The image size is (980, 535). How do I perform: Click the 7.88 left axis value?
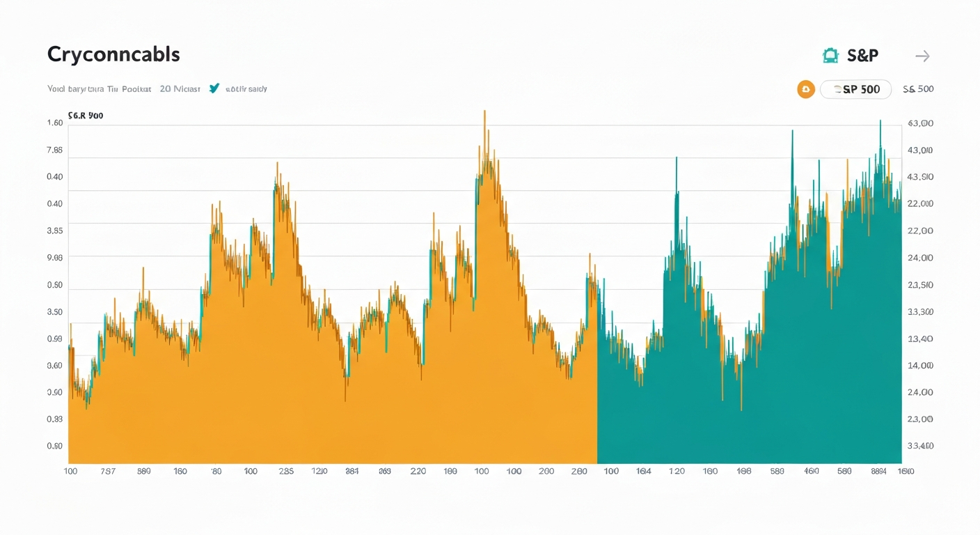click(55, 150)
